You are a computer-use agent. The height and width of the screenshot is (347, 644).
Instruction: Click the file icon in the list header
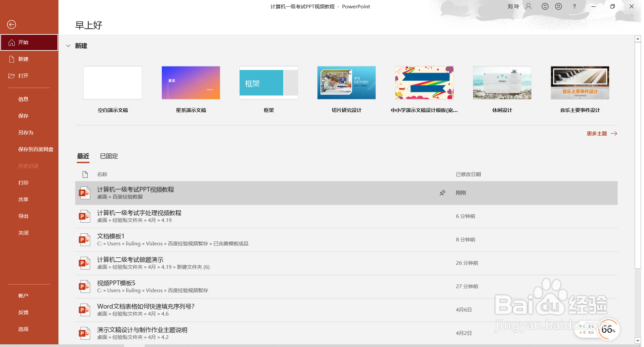pyautogui.click(x=85, y=174)
